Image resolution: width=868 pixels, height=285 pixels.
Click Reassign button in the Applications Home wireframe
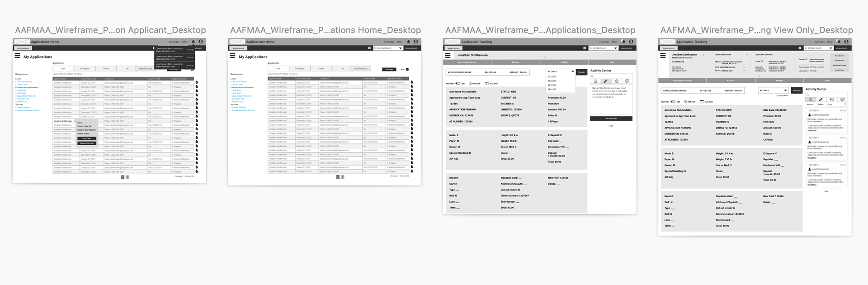tap(389, 69)
